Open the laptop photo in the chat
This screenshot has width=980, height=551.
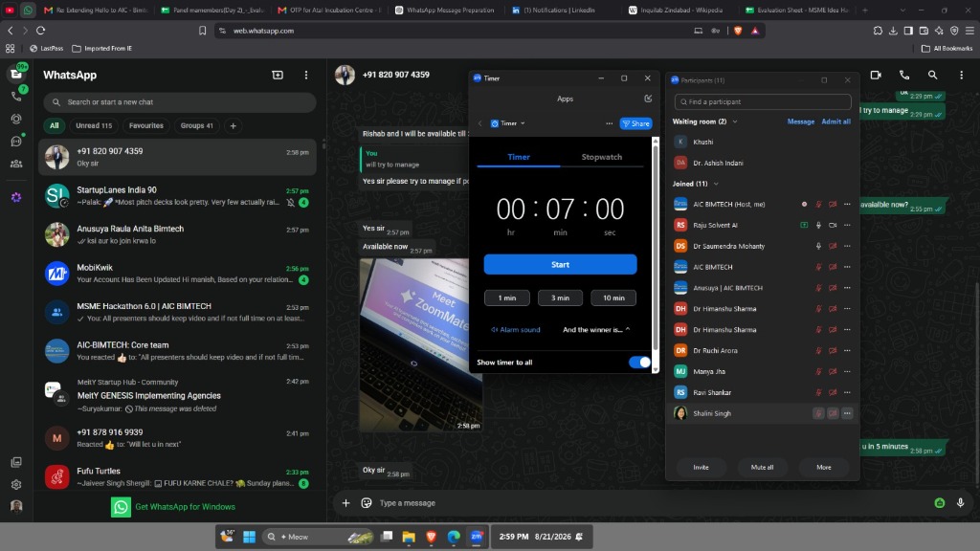(421, 344)
